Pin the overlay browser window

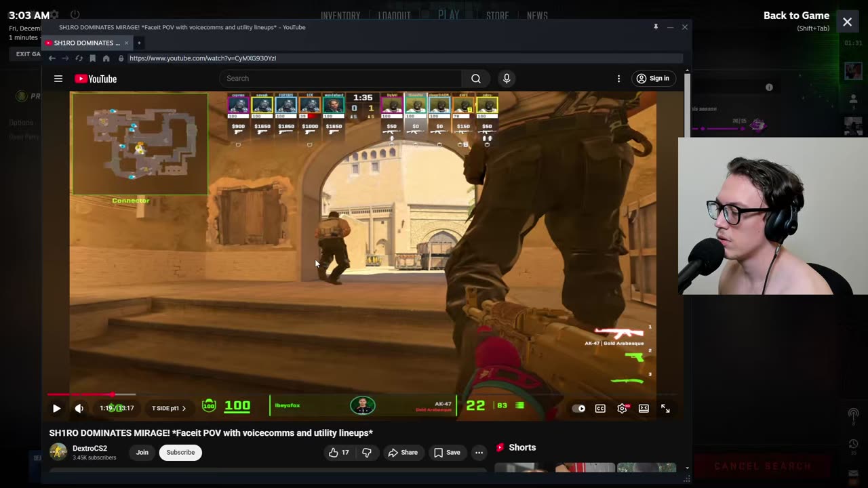[656, 27]
